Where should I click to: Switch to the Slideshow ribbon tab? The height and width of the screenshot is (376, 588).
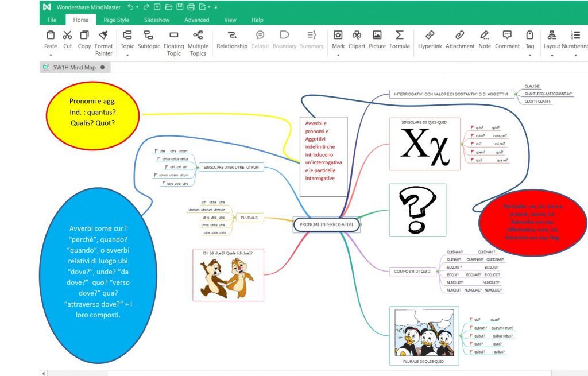[x=156, y=20]
